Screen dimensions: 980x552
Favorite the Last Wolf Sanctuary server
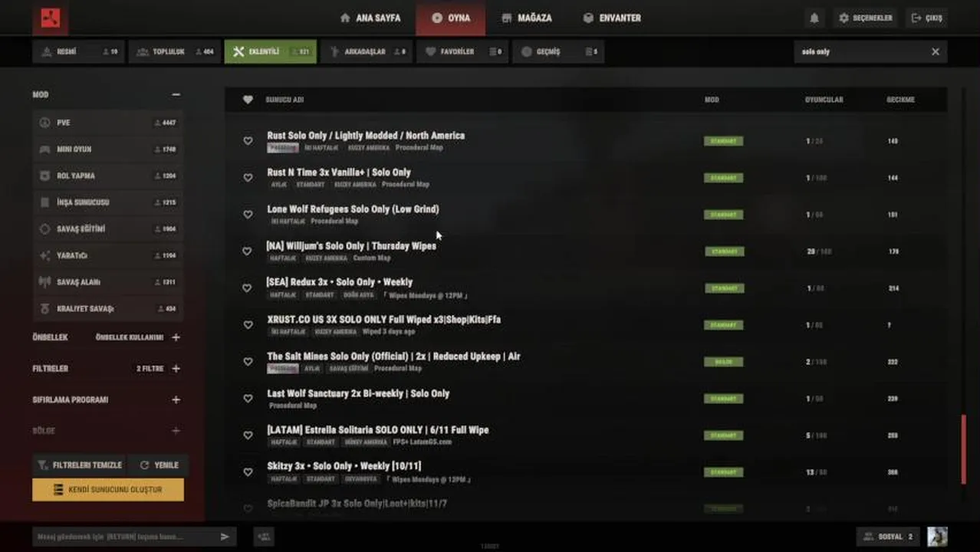point(248,399)
